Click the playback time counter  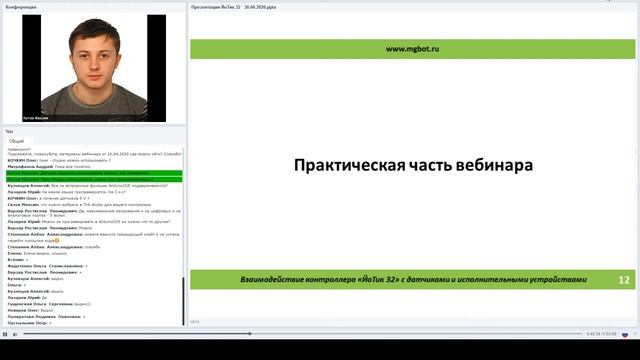[601, 334]
